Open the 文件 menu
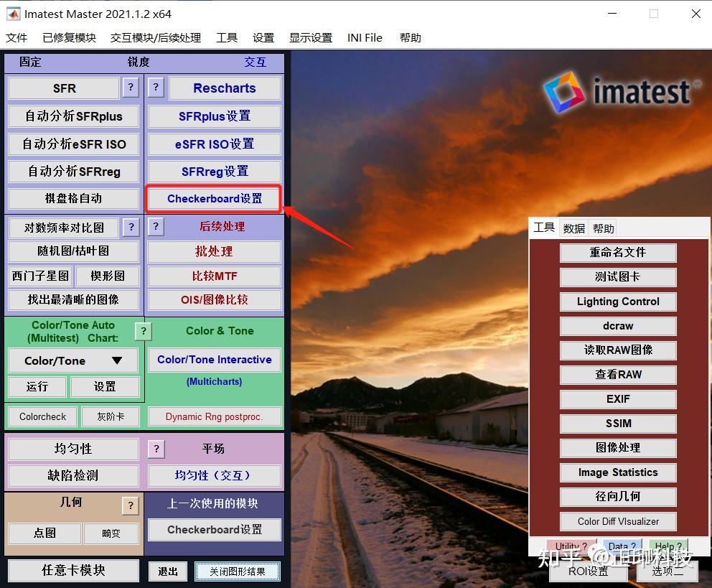 tap(17, 37)
